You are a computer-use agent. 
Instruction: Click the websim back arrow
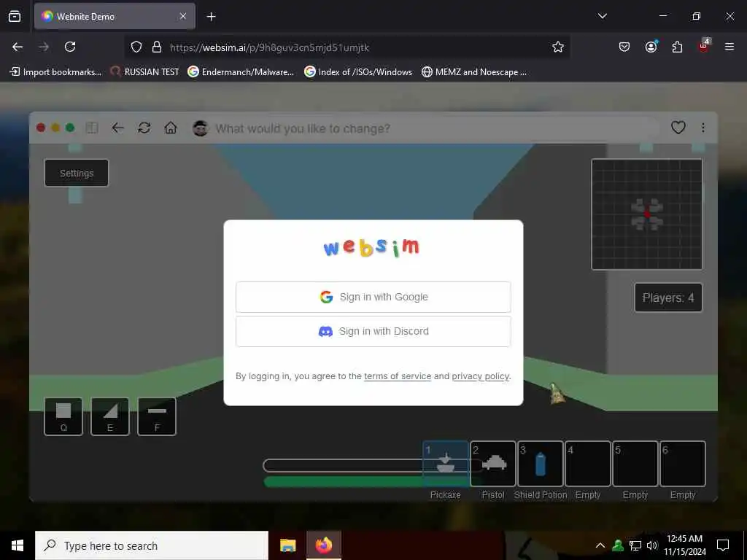(x=117, y=128)
